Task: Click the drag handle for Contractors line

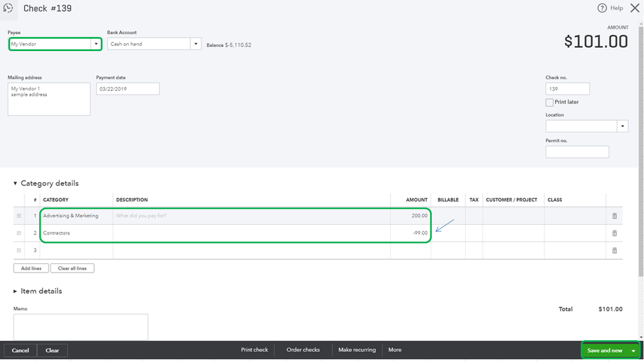Action: (19, 233)
